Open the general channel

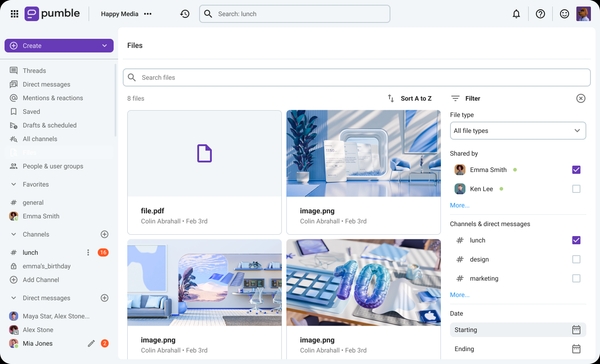coord(33,202)
